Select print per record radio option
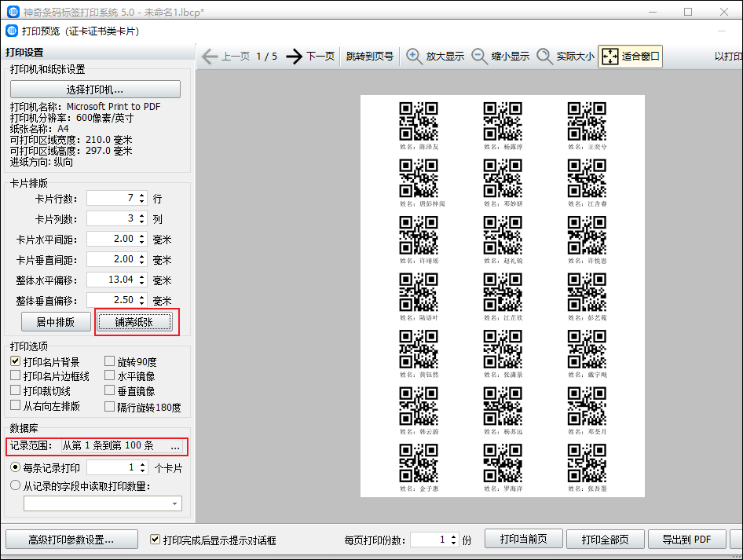 click(15, 467)
